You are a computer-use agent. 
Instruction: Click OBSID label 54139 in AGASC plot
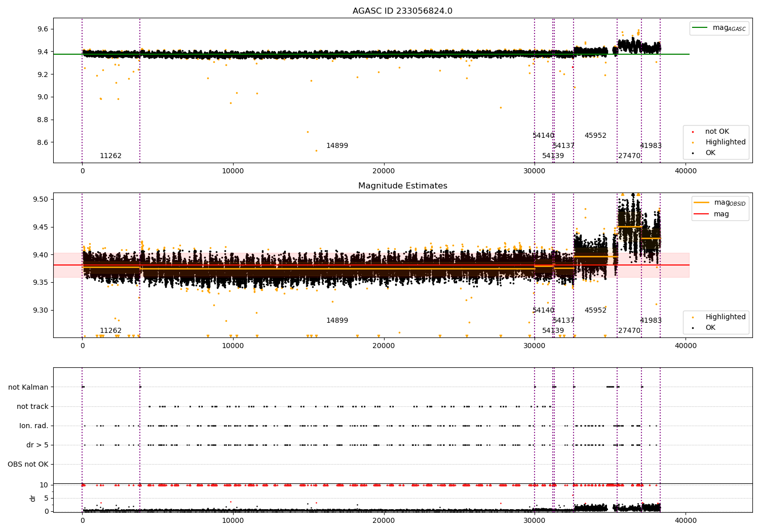[x=553, y=156]
